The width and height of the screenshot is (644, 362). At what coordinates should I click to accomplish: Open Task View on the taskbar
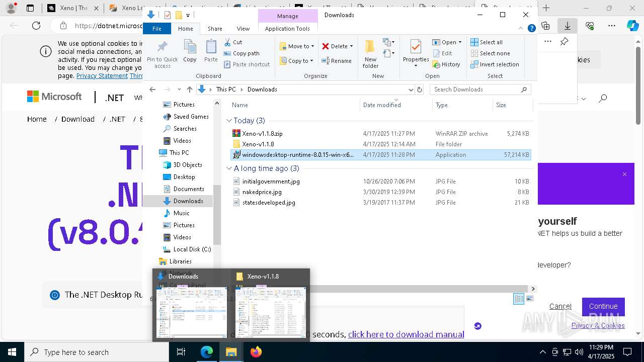[181, 352]
